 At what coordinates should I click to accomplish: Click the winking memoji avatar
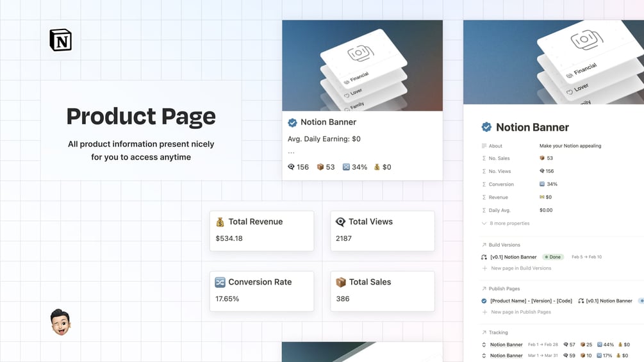click(x=60, y=322)
